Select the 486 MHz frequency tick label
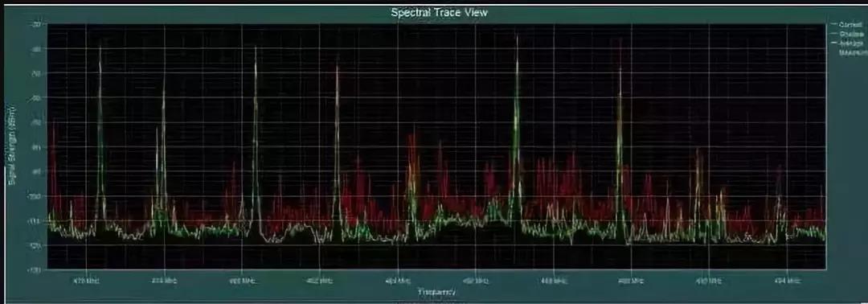Screen dimensions: 868x304 (476, 281)
